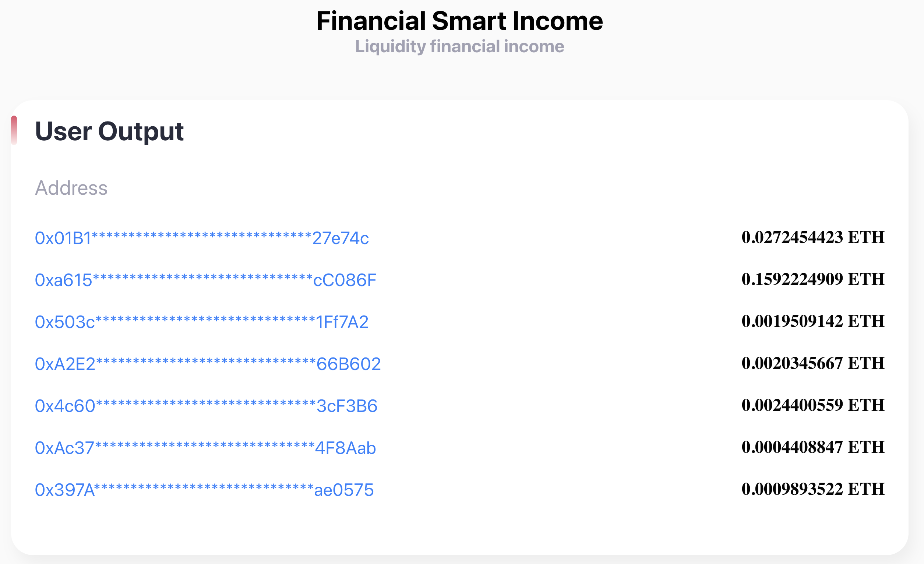Click the Liquidity financial income subtitle
This screenshot has height=564, width=924.
[x=460, y=46]
